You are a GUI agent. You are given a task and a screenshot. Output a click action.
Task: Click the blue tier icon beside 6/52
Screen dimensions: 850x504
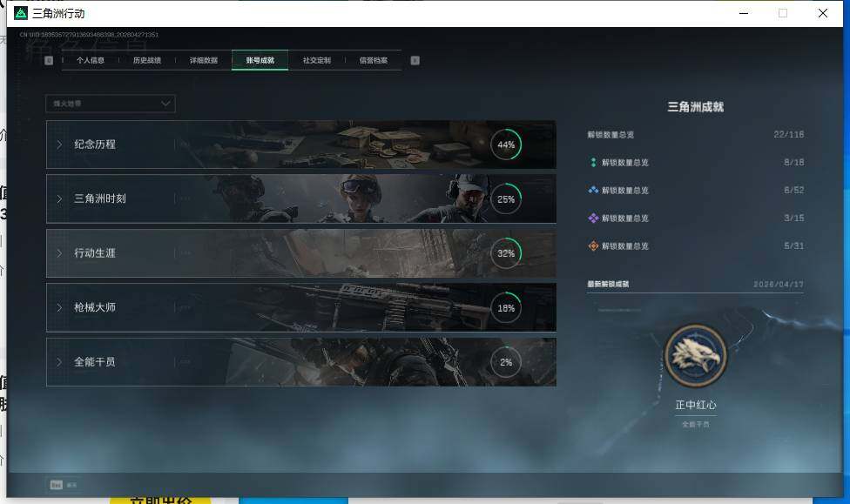tap(593, 191)
